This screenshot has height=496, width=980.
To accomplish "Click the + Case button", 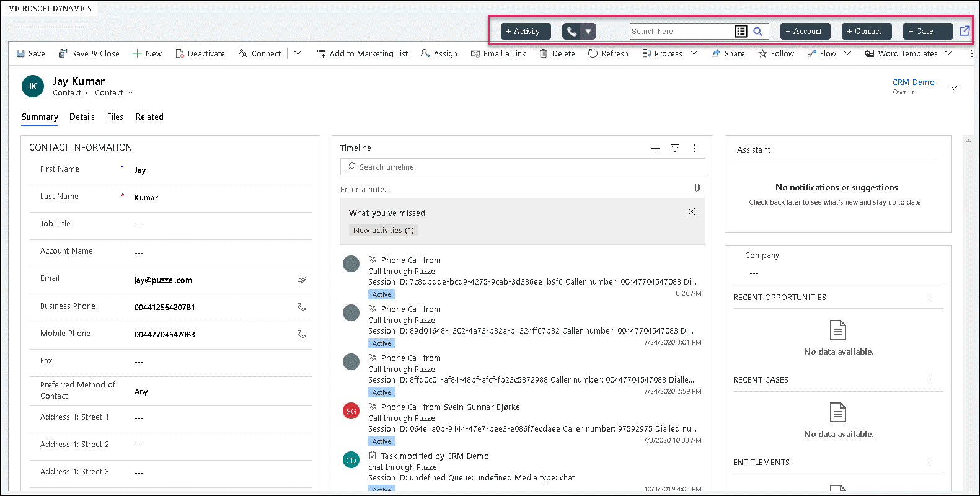I will tap(927, 32).
